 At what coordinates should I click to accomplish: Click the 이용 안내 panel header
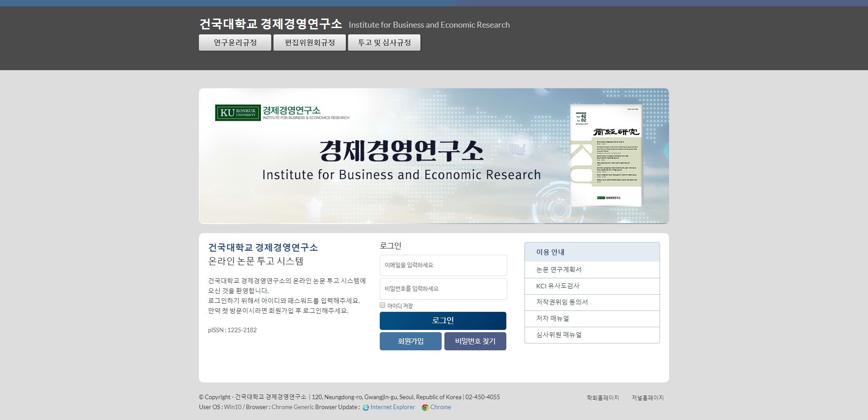pyautogui.click(x=592, y=252)
